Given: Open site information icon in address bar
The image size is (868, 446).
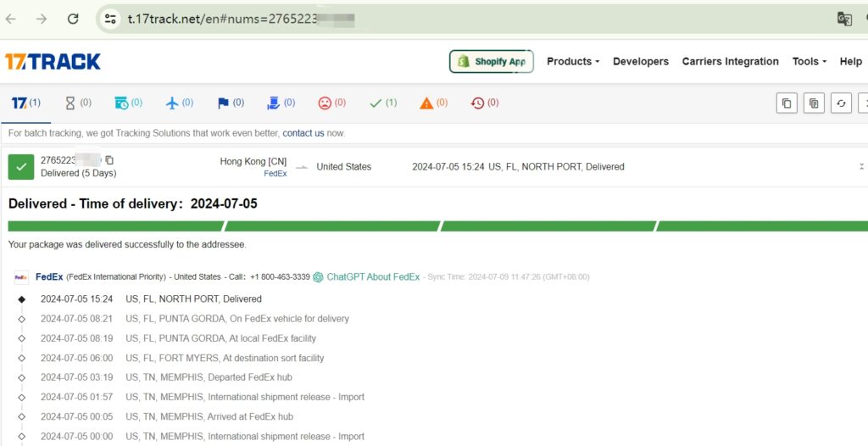Looking at the screenshot, I should point(111,19).
